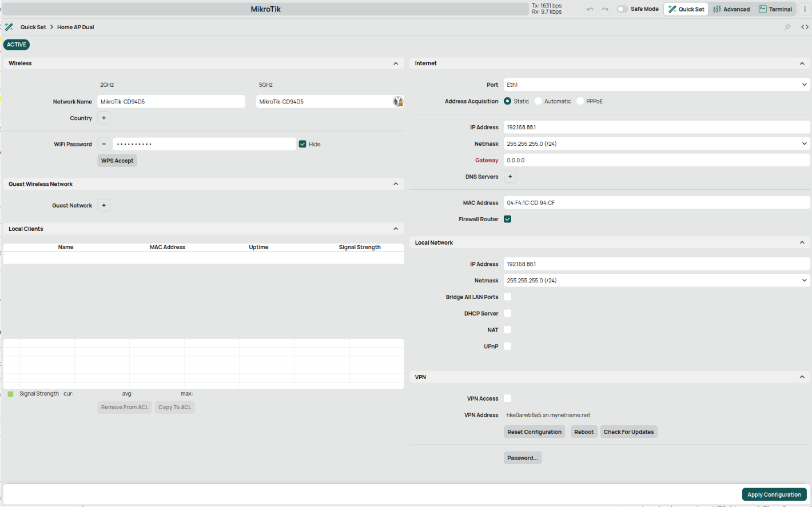Click the WiFi Password field
This screenshot has width=812, height=507.
(x=204, y=144)
